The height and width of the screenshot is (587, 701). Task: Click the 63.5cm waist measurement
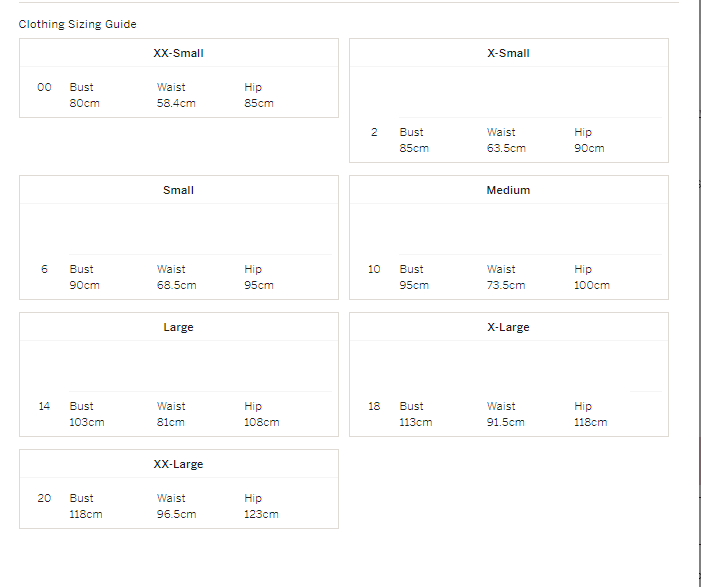[x=506, y=148]
